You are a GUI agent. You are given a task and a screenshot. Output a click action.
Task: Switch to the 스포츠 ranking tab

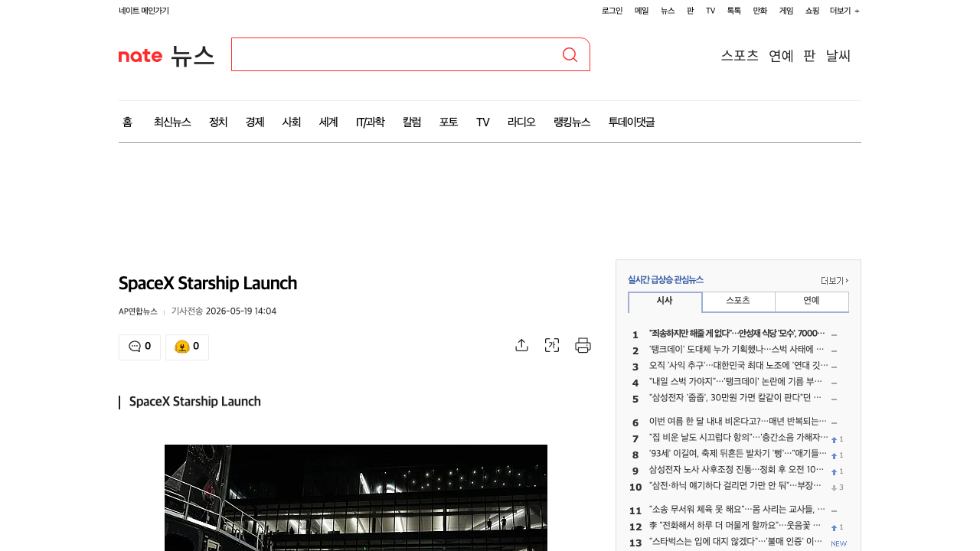[738, 302]
